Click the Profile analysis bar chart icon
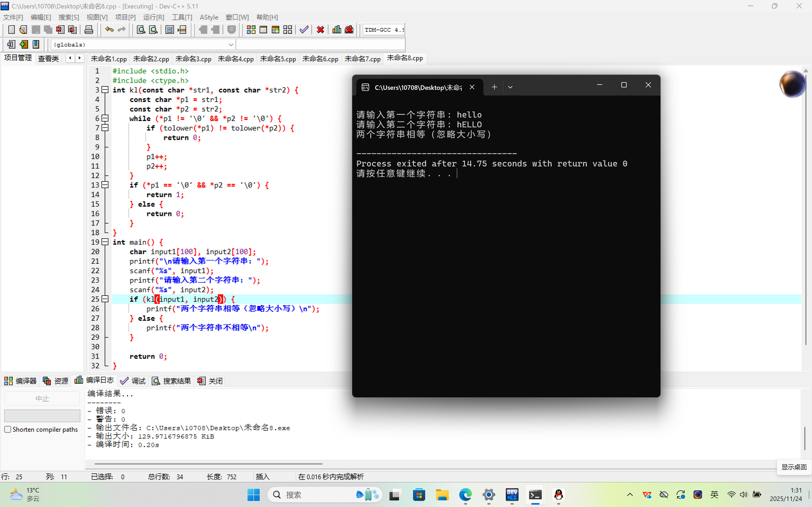The image size is (812, 507). tap(337, 30)
